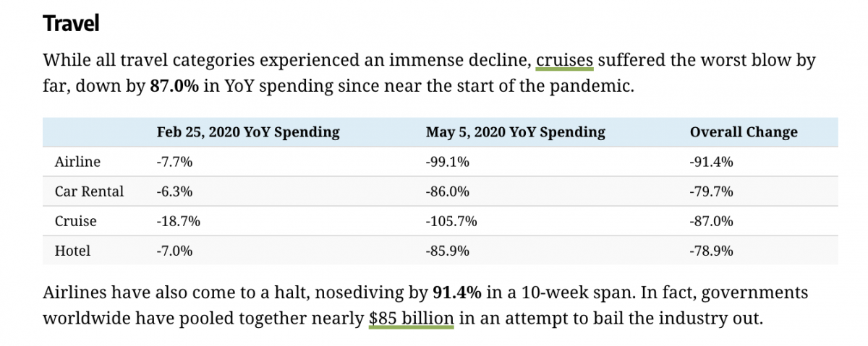Open the $85 billion link
Screen dimensions: 868x346
(411, 318)
